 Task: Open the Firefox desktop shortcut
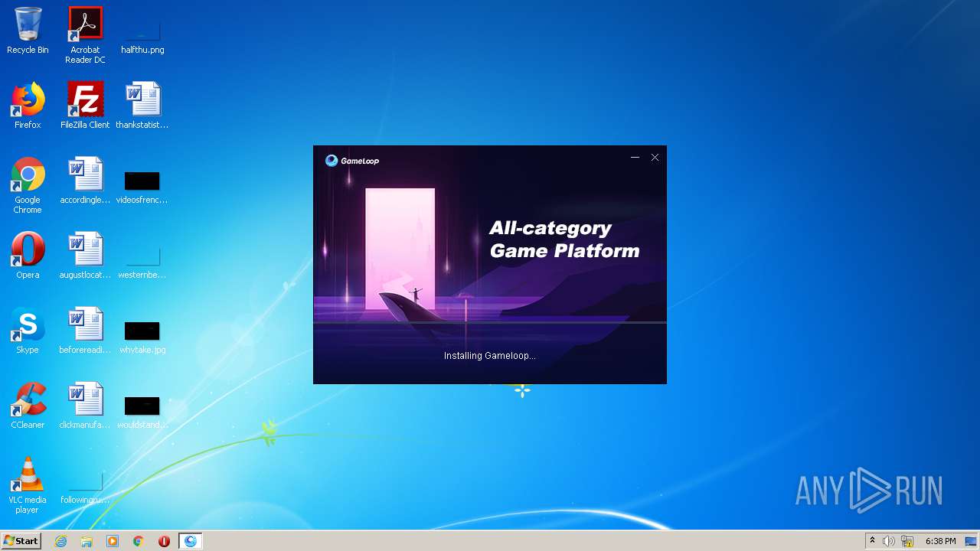pos(28,105)
